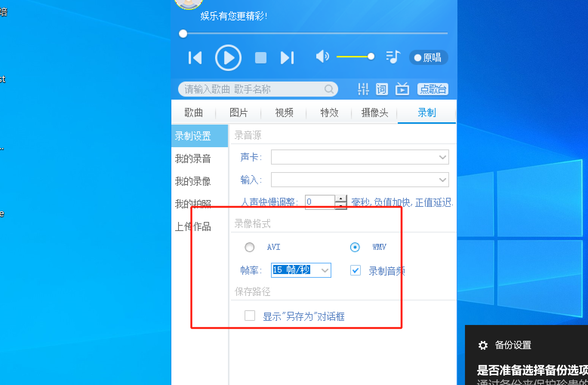Switch to the 特效 effects tab

329,113
